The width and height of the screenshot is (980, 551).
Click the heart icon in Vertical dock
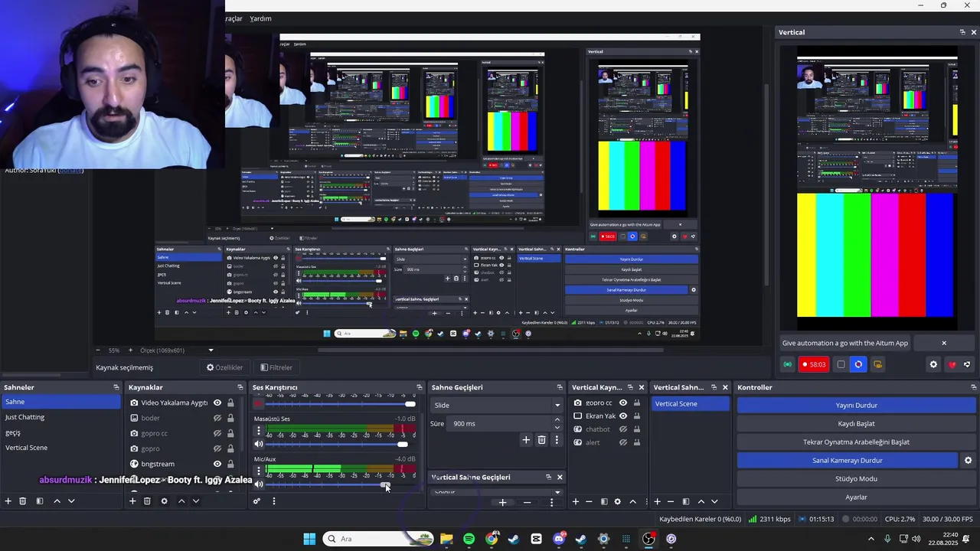pos(952,364)
